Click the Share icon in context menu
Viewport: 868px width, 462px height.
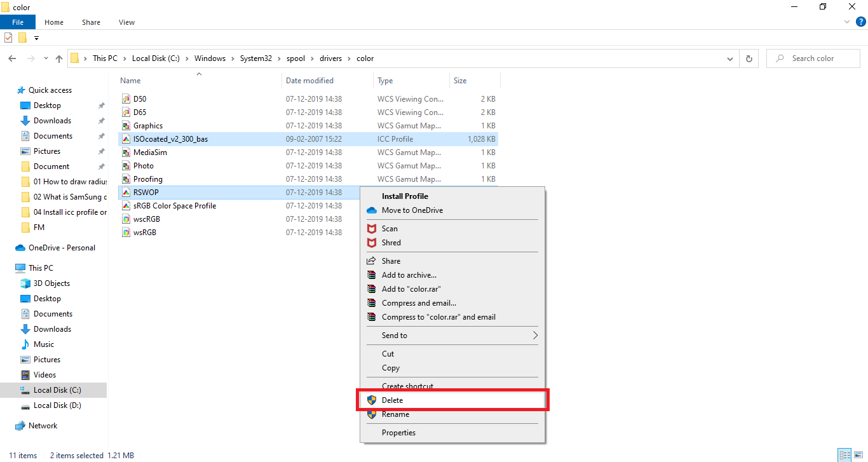tap(372, 261)
